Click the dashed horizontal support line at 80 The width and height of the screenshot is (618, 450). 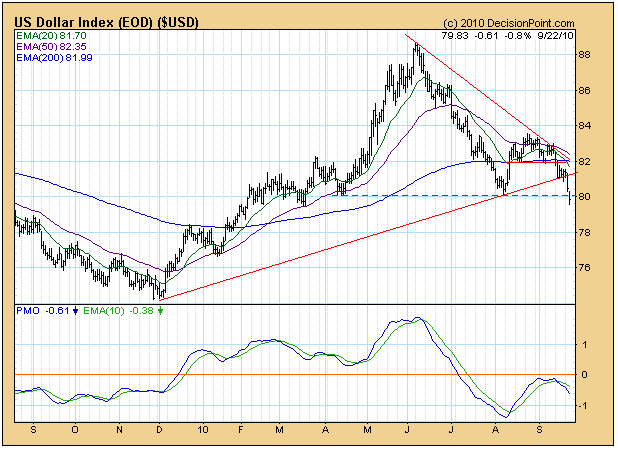[x=450, y=196]
